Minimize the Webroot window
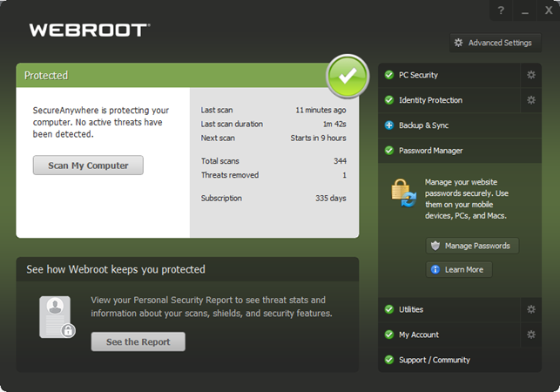This screenshot has height=392, width=560. 524,10
